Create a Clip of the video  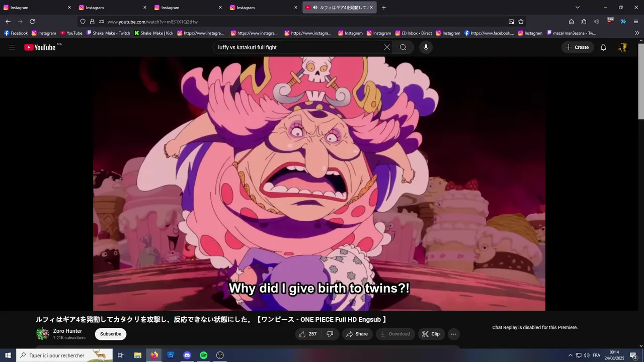[431, 334]
